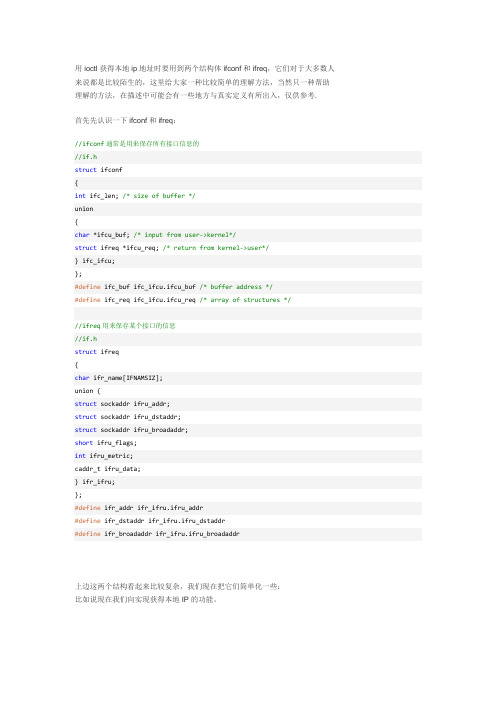Click the "struct sockaddr ifru_dstaddr;" line
Image resolution: width=496 pixels, height=702 pixels.
coord(128,417)
